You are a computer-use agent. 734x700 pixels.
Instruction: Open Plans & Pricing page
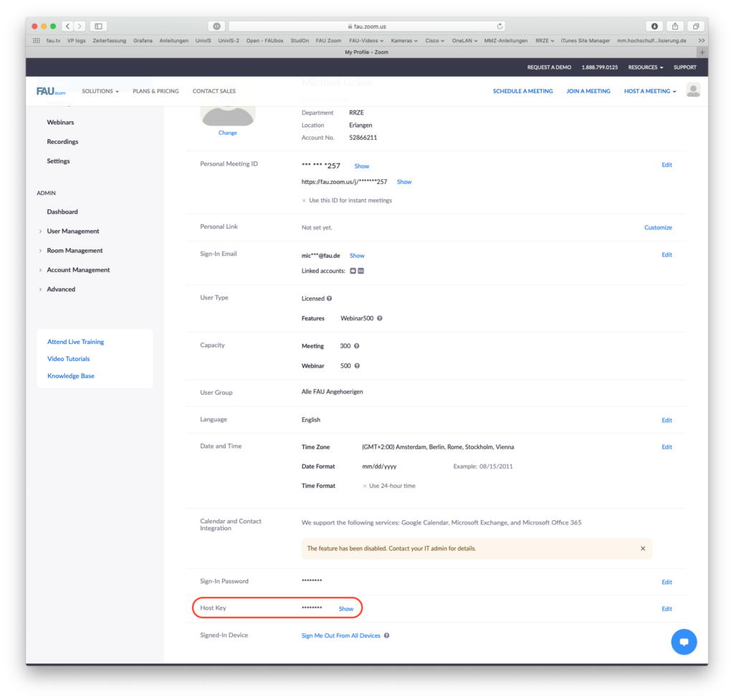tap(156, 91)
